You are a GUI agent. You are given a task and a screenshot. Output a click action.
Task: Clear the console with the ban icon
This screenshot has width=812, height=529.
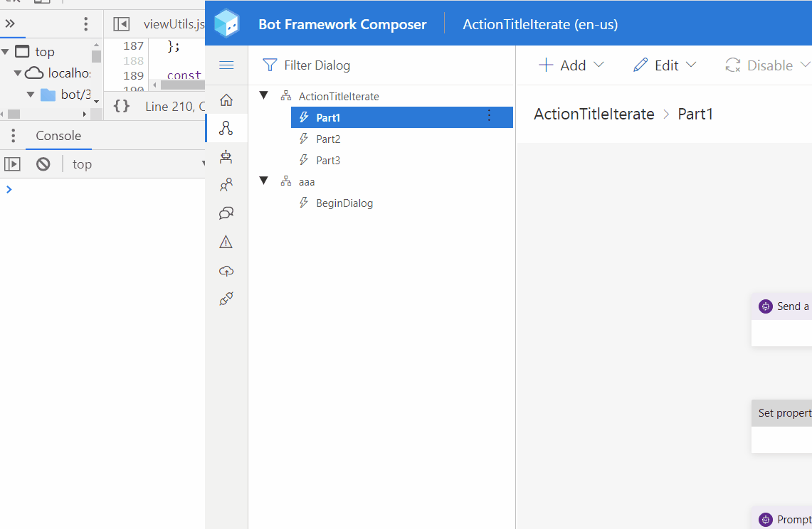click(x=43, y=164)
